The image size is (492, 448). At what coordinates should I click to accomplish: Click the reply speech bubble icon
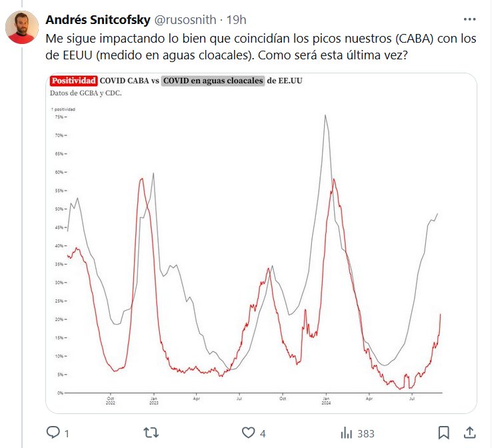click(53, 433)
